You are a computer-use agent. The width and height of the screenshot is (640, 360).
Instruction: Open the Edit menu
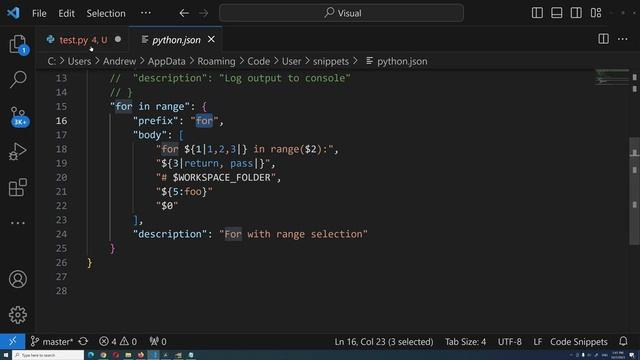tap(66, 13)
